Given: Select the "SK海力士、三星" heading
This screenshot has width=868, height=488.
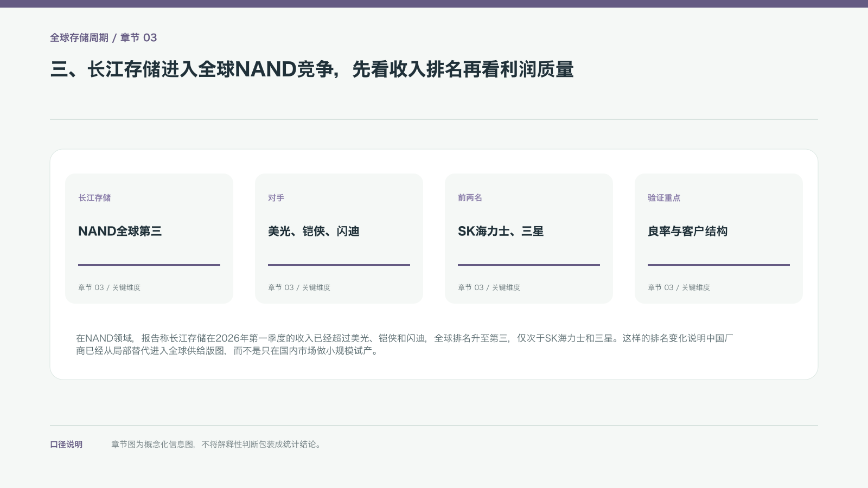Looking at the screenshot, I should [501, 231].
